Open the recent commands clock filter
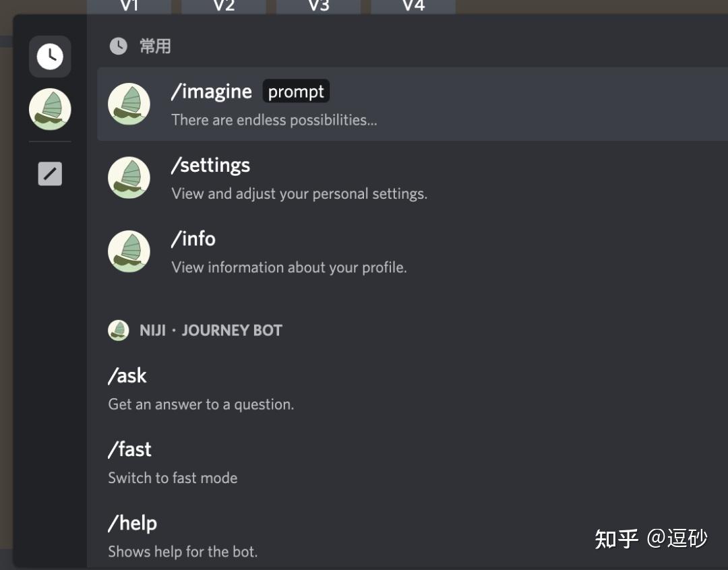Screen dimensions: 728x570 (50, 57)
